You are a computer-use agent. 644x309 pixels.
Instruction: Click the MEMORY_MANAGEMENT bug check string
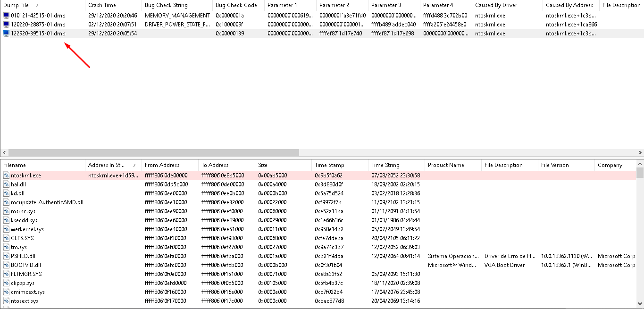[177, 16]
